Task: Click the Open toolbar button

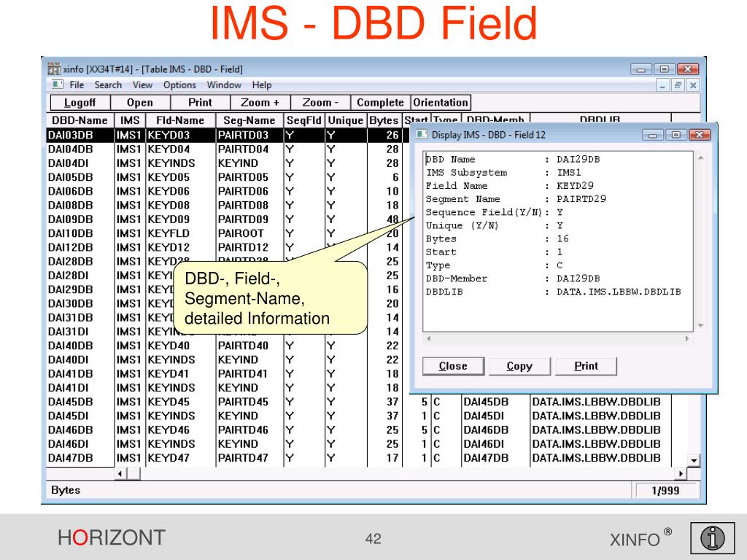Action: coord(140,102)
